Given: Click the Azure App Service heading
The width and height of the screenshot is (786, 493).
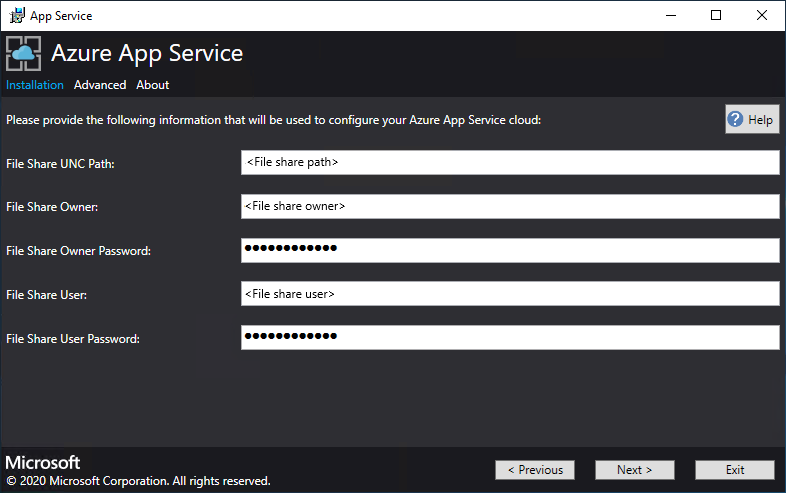Looking at the screenshot, I should [x=147, y=53].
